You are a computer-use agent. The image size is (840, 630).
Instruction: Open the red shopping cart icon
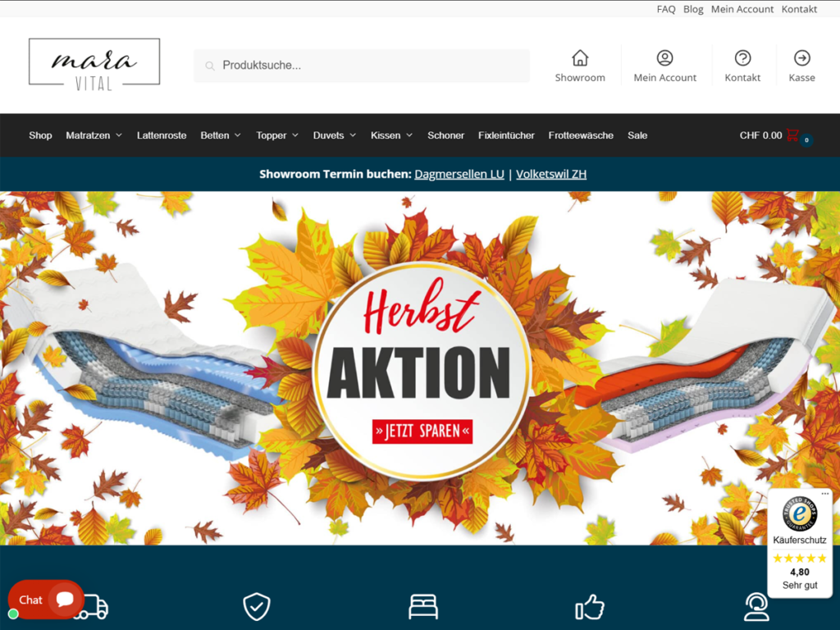coord(792,135)
